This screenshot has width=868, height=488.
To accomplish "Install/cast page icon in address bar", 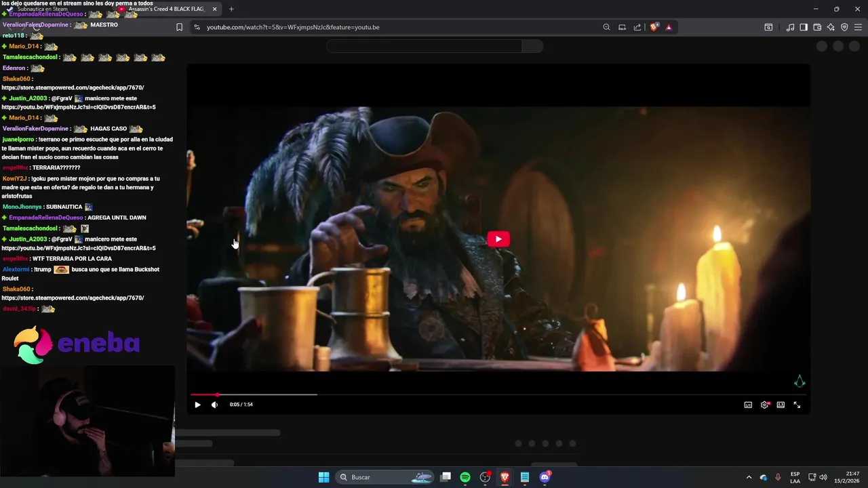I will coord(622,27).
